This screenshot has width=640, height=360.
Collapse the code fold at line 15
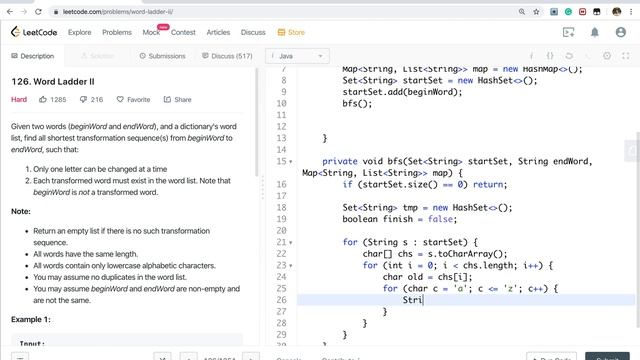coord(291,162)
